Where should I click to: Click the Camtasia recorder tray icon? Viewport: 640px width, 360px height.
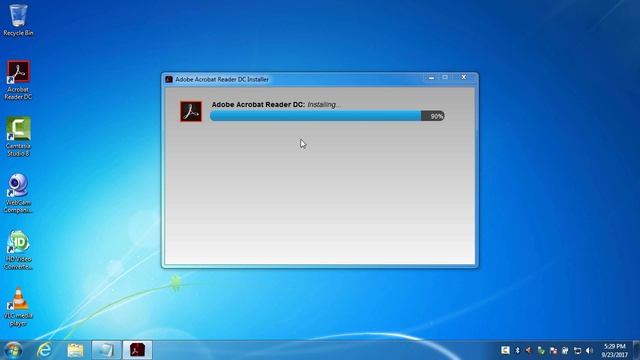click(505, 350)
